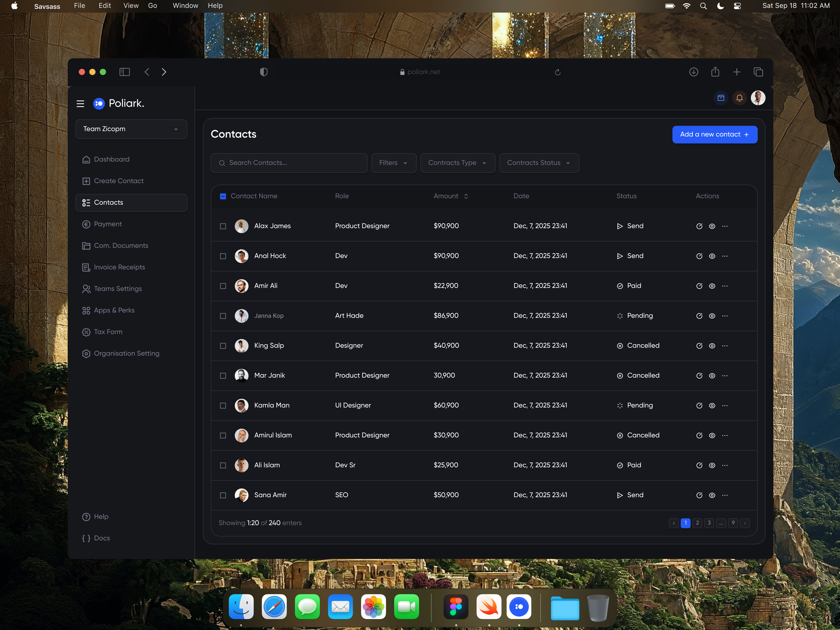Open the Contracts Type dropdown
This screenshot has width=840, height=630.
pyautogui.click(x=458, y=163)
